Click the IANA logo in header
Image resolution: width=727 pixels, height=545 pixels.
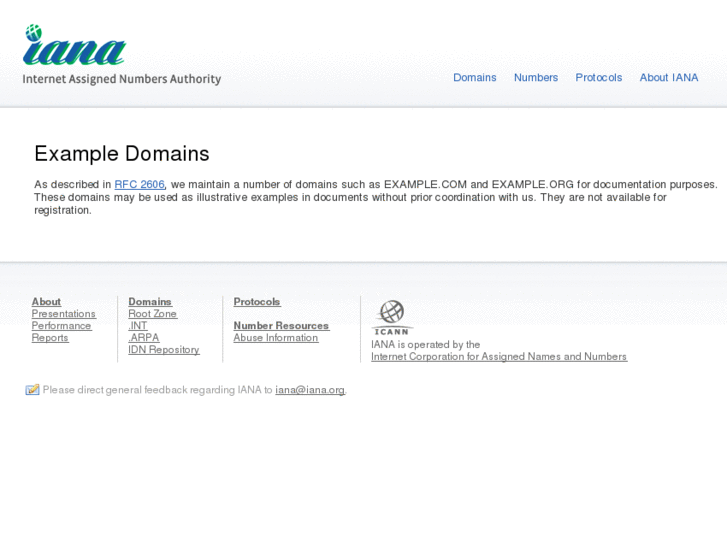[x=74, y=45]
